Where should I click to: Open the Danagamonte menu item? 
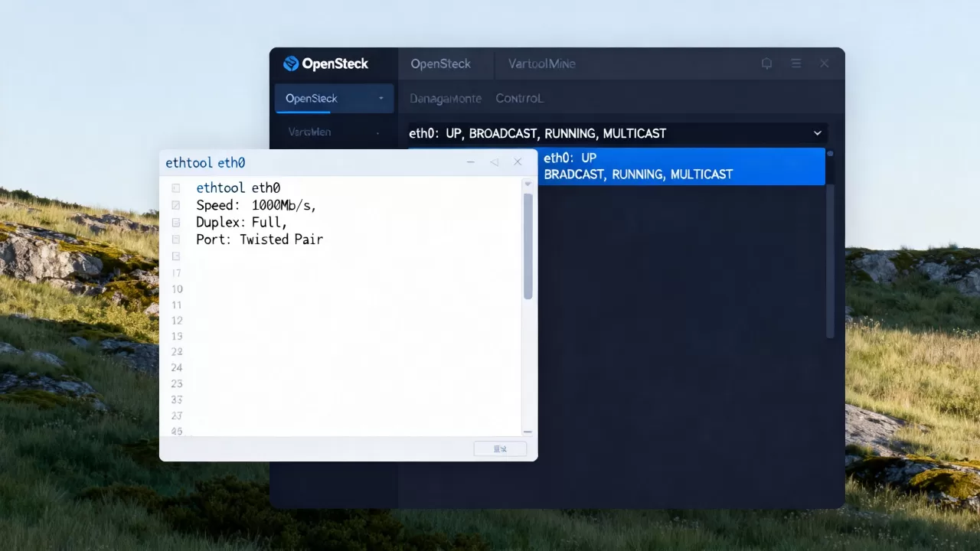tap(446, 99)
